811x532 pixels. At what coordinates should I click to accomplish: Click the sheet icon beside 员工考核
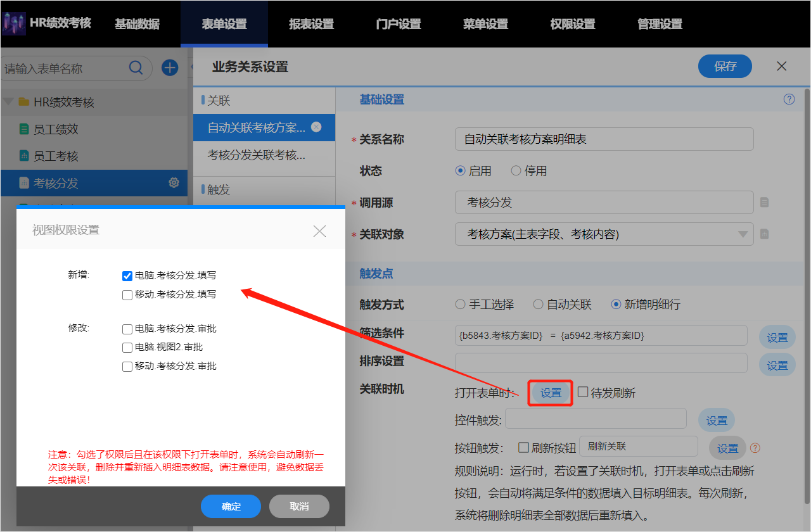pyautogui.click(x=24, y=156)
